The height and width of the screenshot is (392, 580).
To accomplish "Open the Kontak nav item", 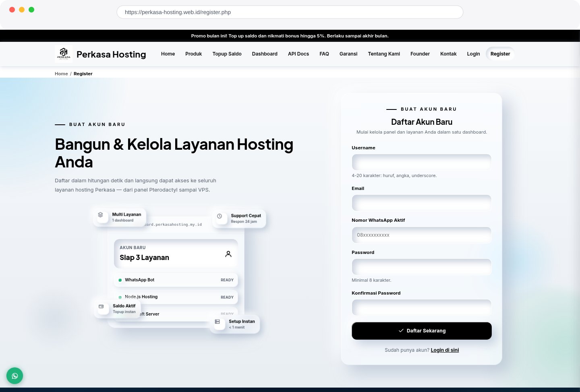I will 448,54.
